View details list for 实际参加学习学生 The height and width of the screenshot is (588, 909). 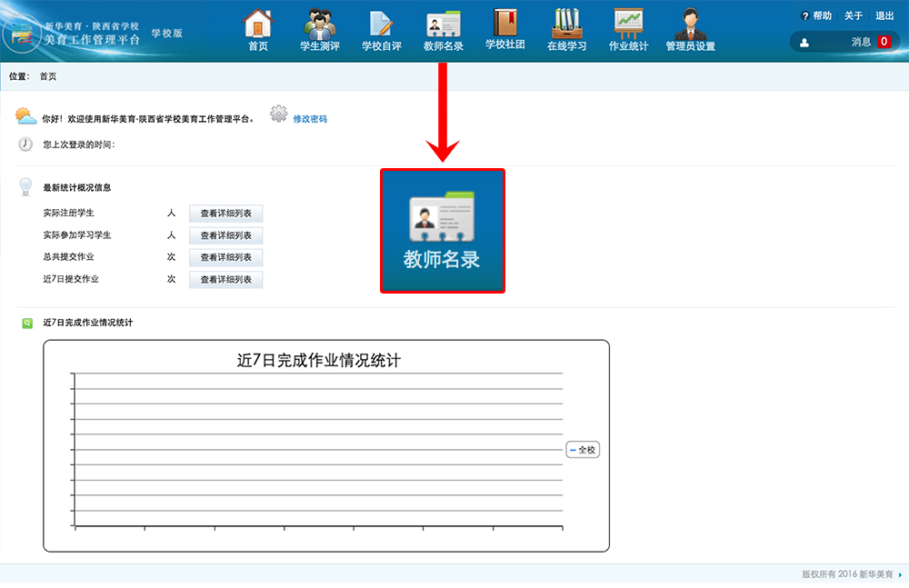pyautogui.click(x=225, y=235)
